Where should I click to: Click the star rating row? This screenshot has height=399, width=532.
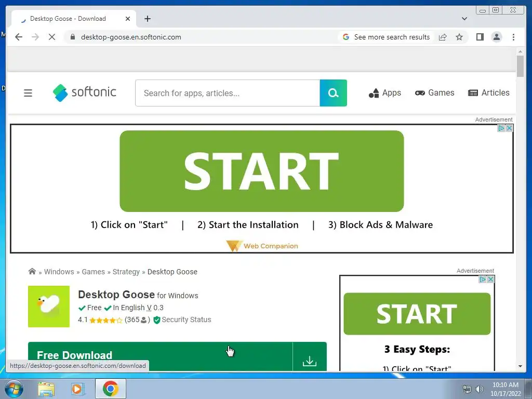tap(105, 320)
